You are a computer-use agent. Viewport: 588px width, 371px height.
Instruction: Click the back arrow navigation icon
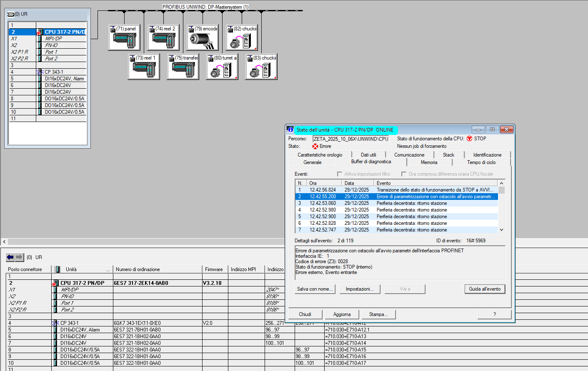(10, 257)
